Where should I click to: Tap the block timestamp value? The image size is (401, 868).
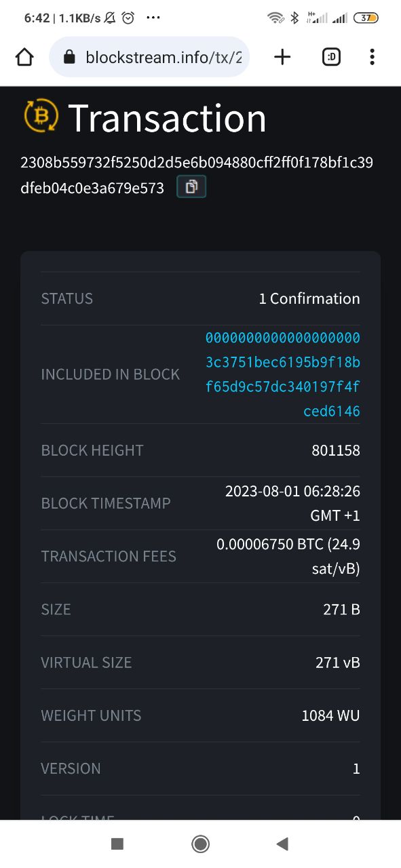292,503
